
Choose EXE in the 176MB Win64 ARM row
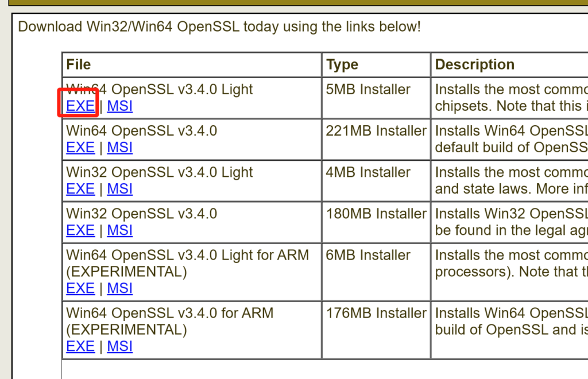80,346
